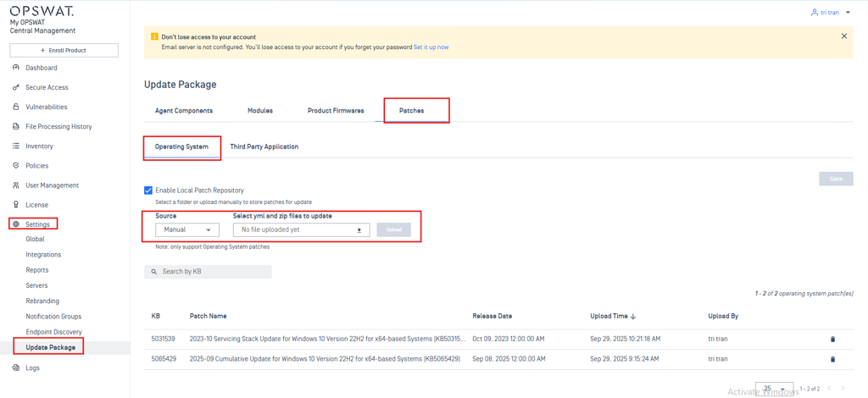The height and width of the screenshot is (398, 868).
Task: Open Integrations settings in sidebar
Action: click(x=43, y=255)
